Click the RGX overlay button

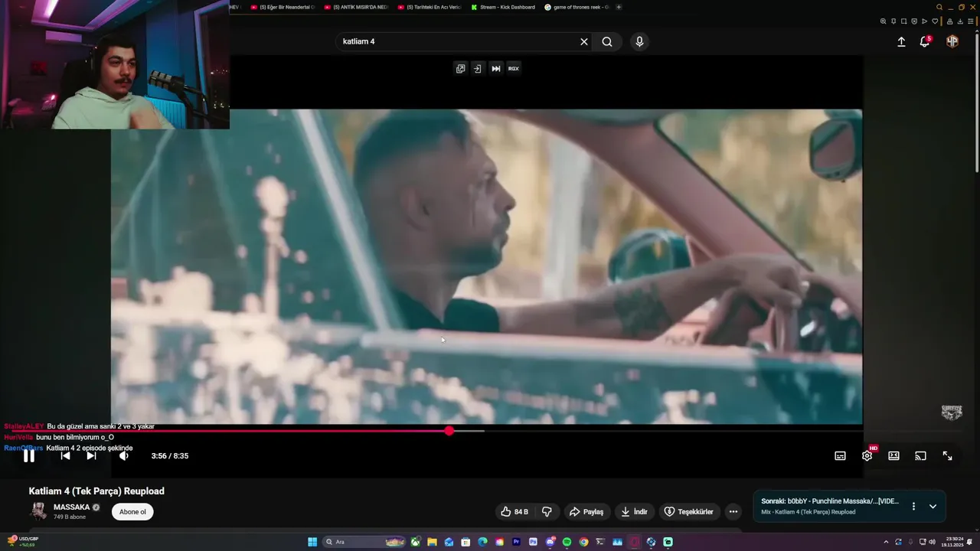pos(514,69)
